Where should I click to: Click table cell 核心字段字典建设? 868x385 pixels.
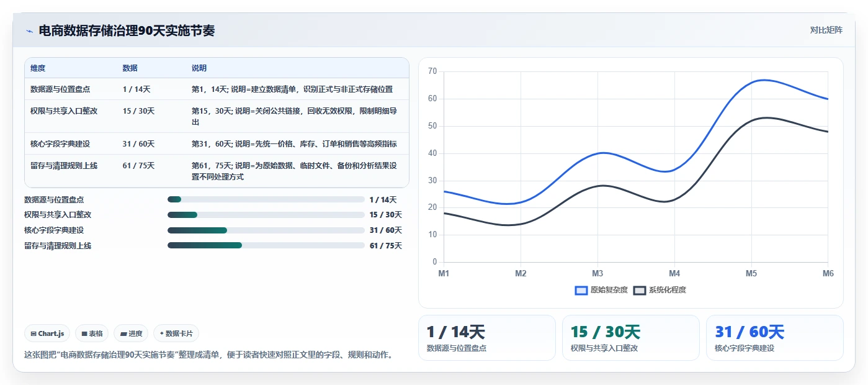click(60, 143)
